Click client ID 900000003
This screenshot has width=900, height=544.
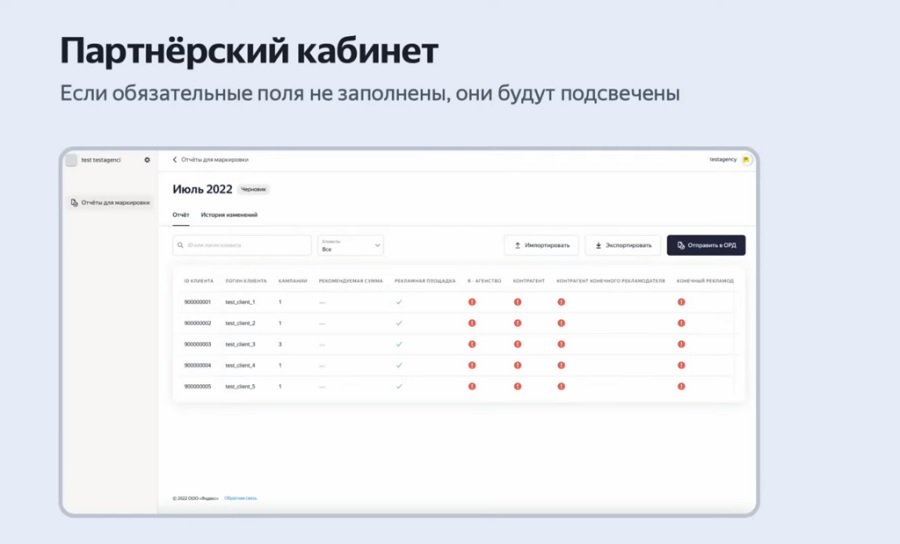(x=197, y=344)
